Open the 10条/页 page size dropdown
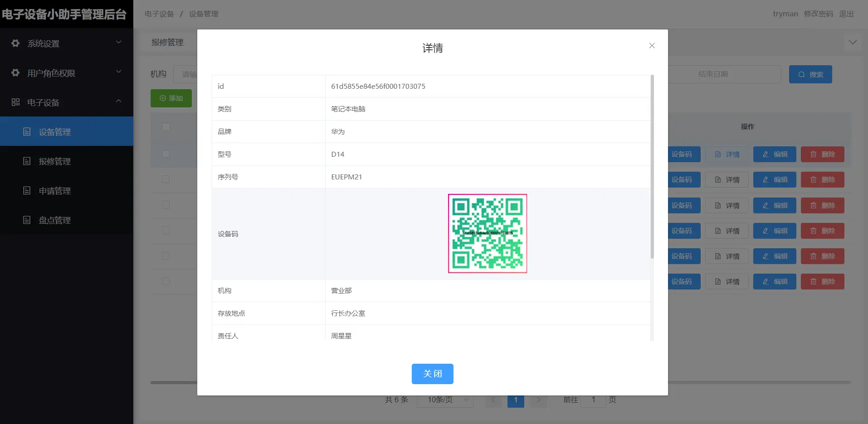The height and width of the screenshot is (424, 868). coord(445,400)
